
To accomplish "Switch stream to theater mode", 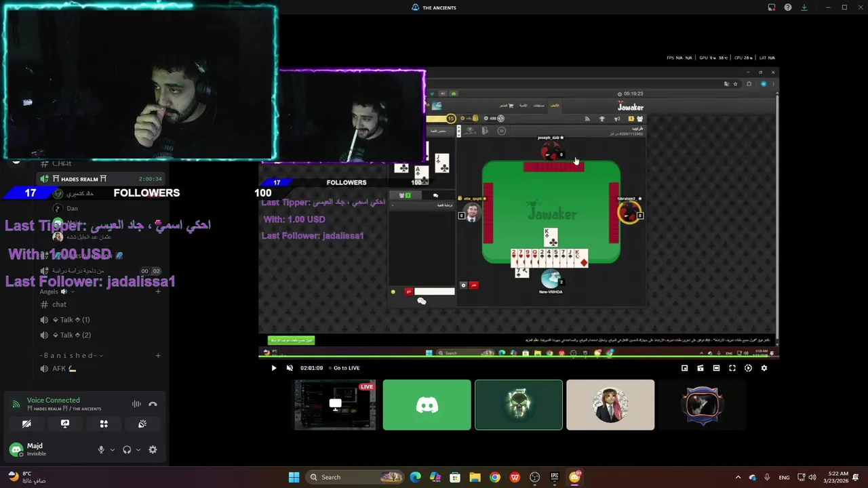I will 716,368.
